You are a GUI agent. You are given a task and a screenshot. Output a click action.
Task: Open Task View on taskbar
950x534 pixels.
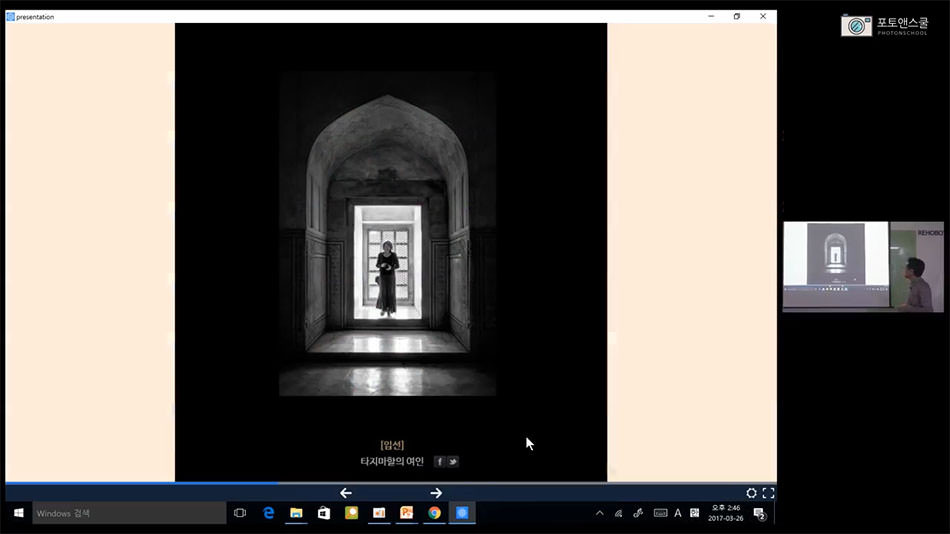(240, 513)
